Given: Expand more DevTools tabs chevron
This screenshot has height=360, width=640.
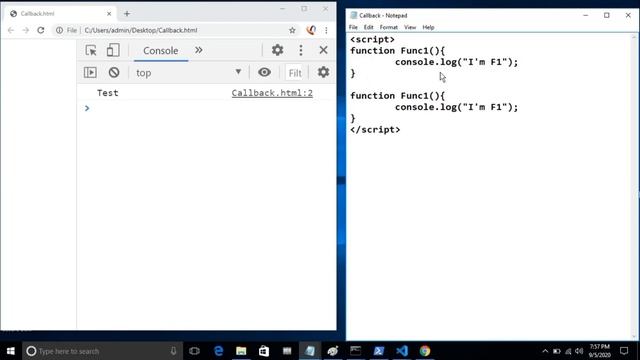Looking at the screenshot, I should tap(198, 50).
